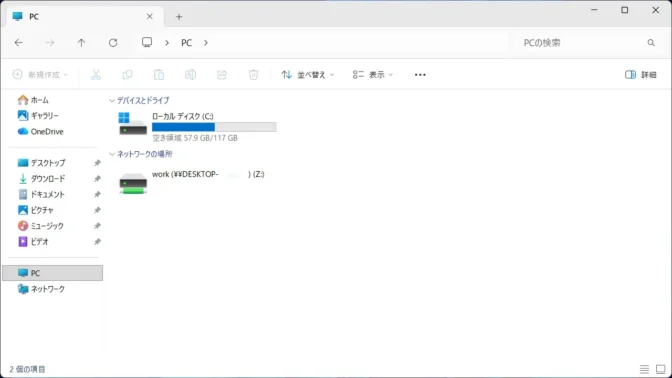The height and width of the screenshot is (378, 672).
Task: Open OneDrive in the sidebar
Action: point(40,132)
